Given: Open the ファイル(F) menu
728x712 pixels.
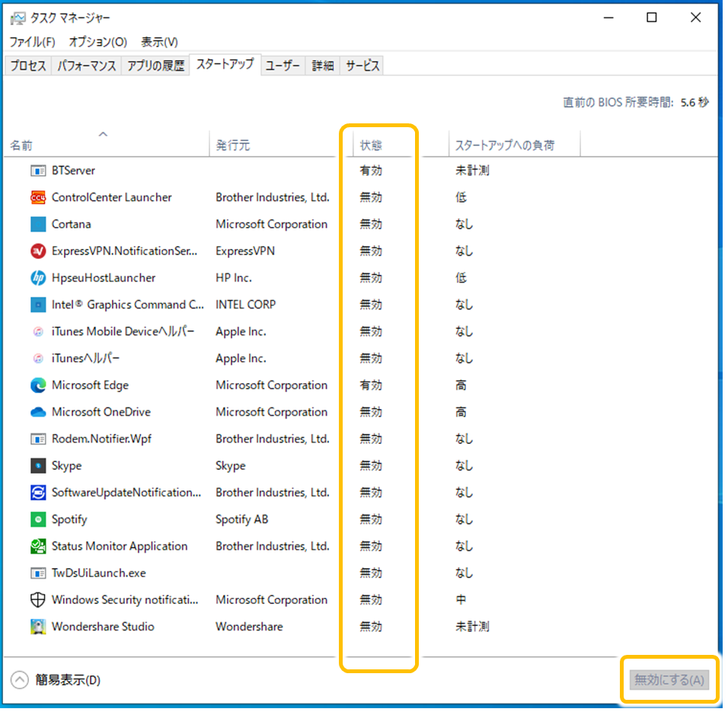Looking at the screenshot, I should click(33, 42).
